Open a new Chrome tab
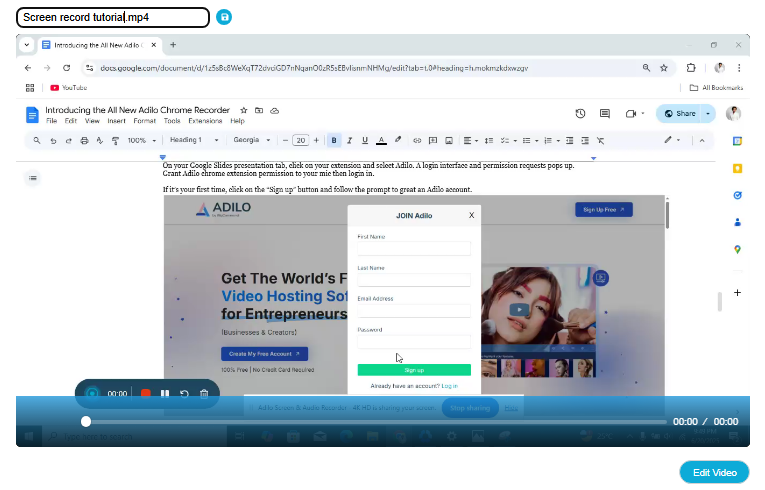Screen dimensions: 765x490 (173, 45)
